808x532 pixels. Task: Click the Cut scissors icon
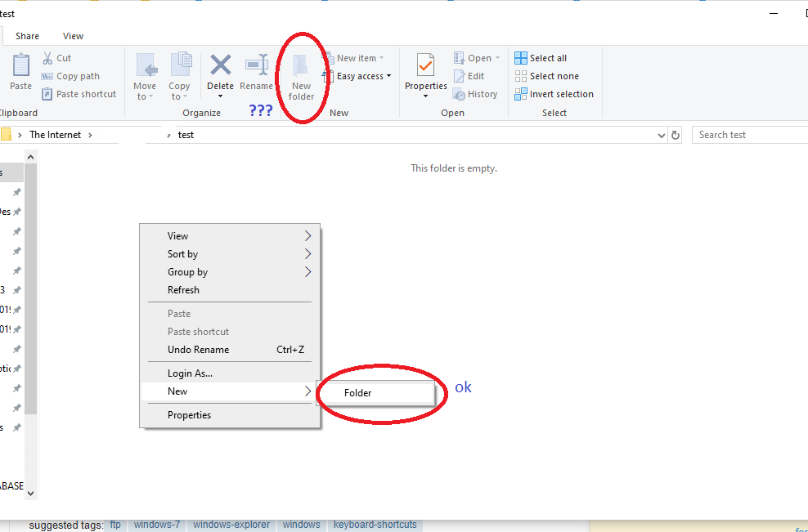pyautogui.click(x=47, y=58)
